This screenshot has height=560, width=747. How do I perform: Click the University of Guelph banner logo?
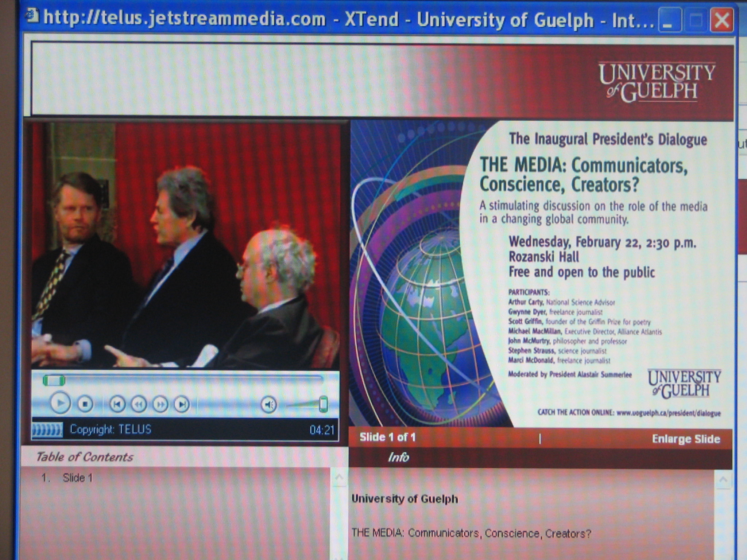point(657,82)
